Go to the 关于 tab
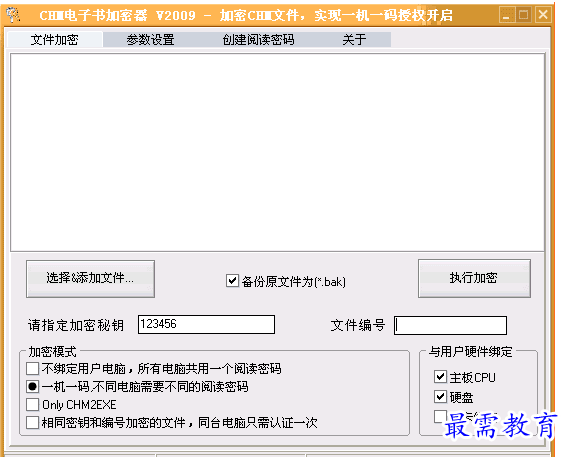Screen dimensions: 566x457 (x=354, y=39)
